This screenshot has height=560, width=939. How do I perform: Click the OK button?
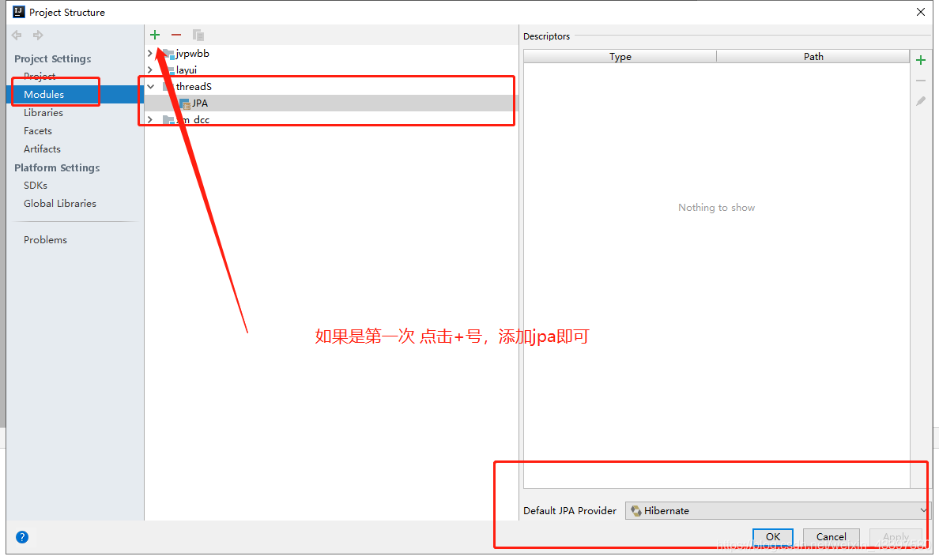[x=773, y=536]
